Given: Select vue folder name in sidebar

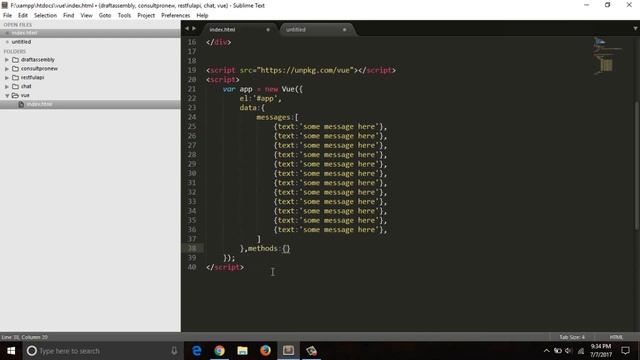Looking at the screenshot, I should (25, 96).
